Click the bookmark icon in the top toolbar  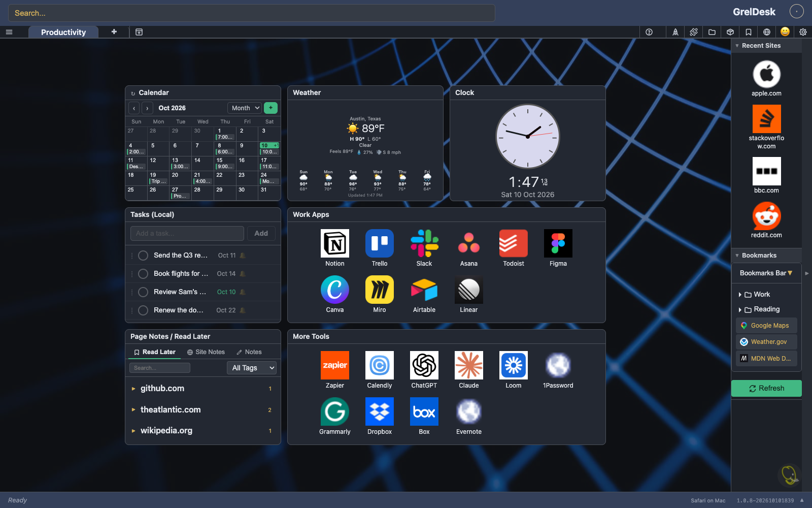[749, 32]
